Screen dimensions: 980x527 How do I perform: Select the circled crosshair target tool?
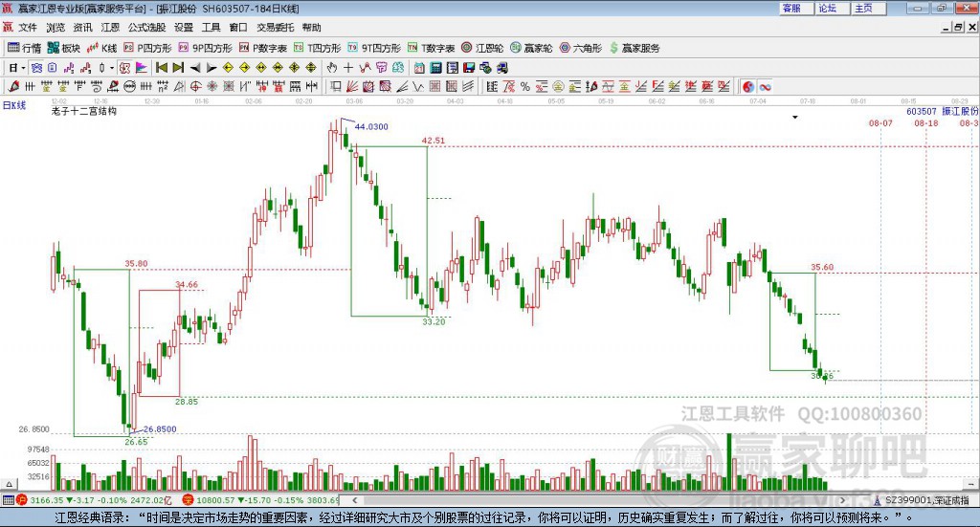pyautogui.click(x=195, y=87)
